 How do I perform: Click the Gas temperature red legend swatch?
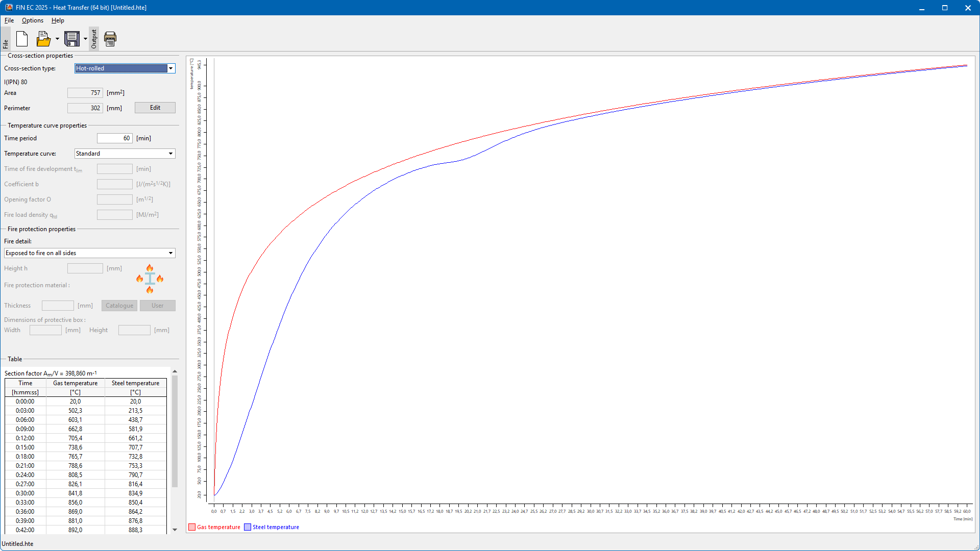192,527
